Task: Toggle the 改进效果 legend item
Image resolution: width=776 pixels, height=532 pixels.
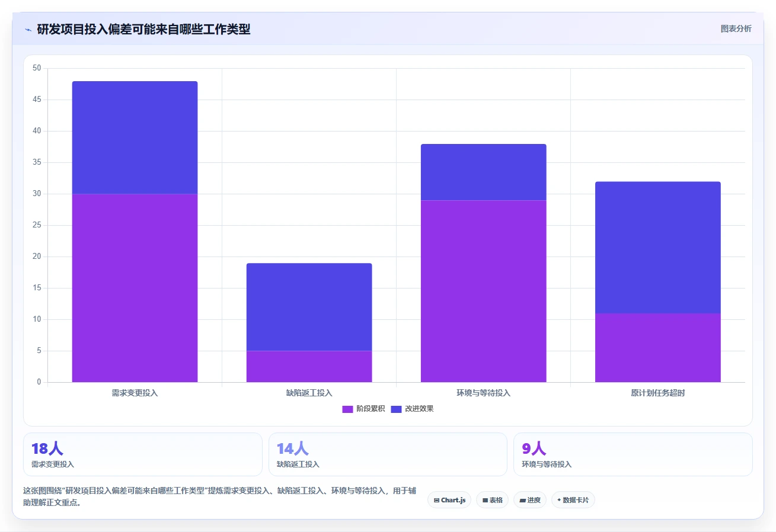Action: pyautogui.click(x=412, y=409)
